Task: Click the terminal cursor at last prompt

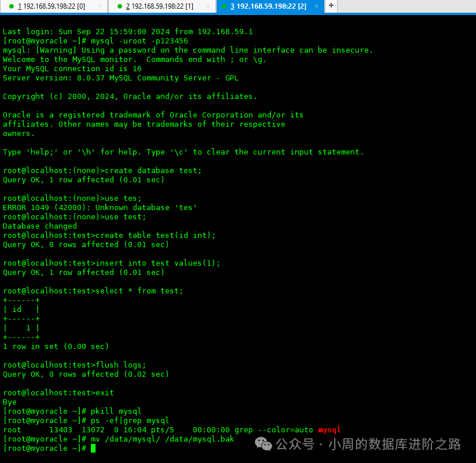Action: pyautogui.click(x=93, y=448)
